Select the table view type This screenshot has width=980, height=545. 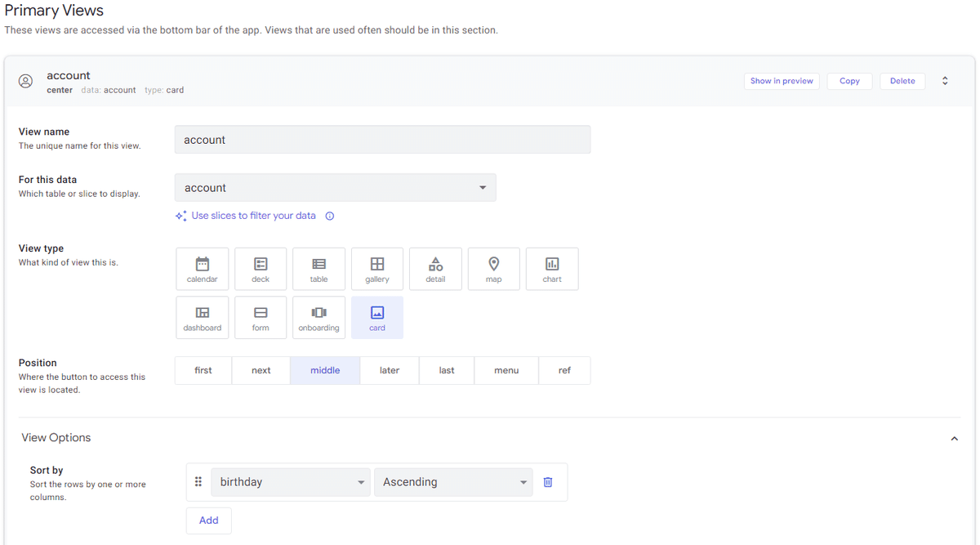(x=318, y=269)
